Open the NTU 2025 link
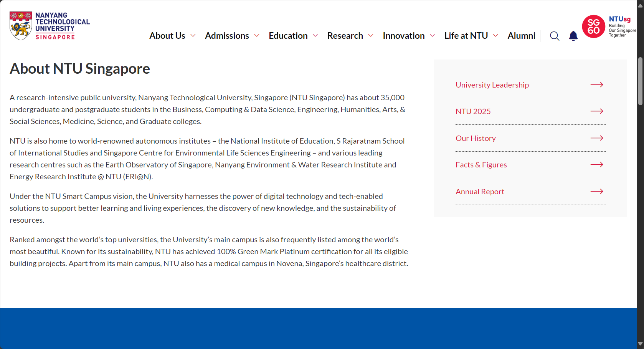644x349 pixels. [x=473, y=111]
